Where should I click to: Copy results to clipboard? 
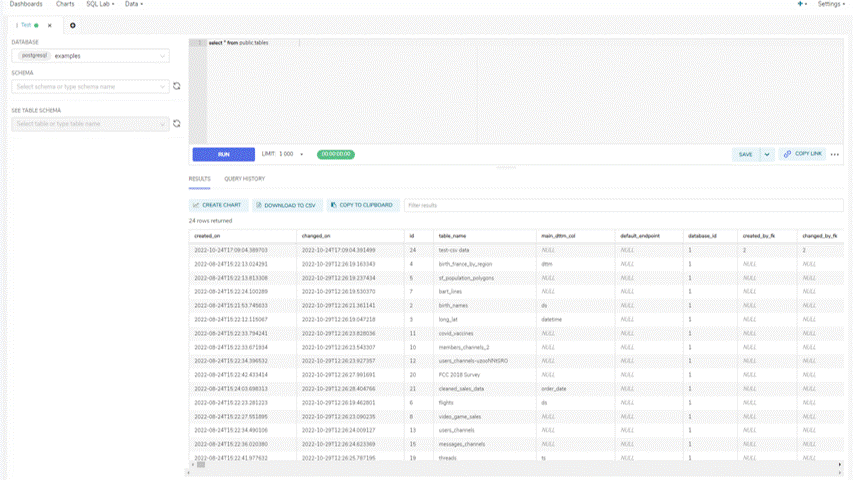tap(362, 205)
